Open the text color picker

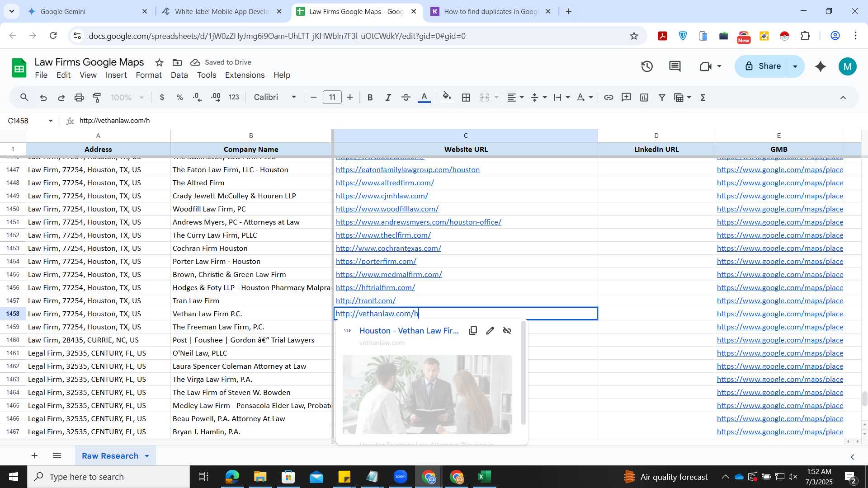(424, 97)
